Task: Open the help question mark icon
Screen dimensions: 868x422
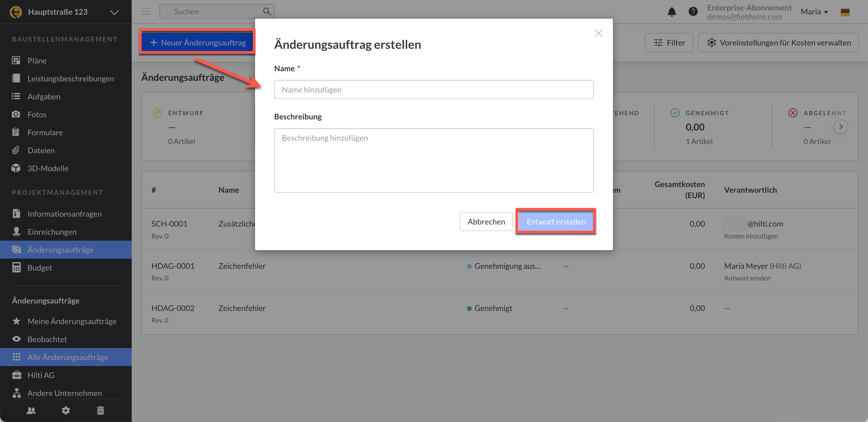Action: click(x=693, y=12)
